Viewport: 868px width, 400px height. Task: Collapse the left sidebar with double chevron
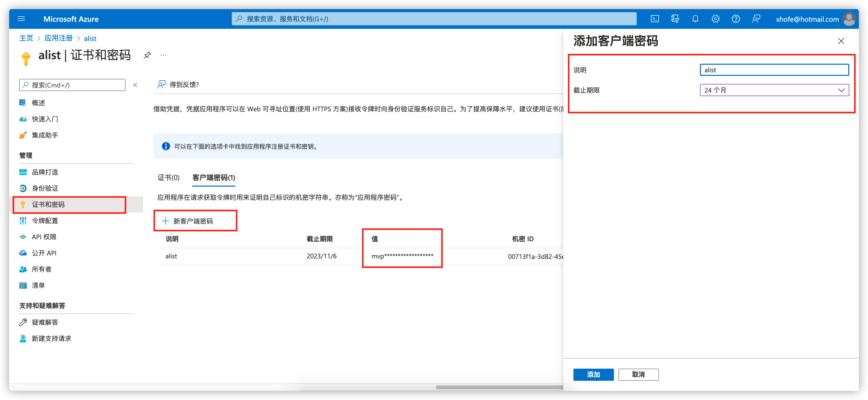(135, 85)
